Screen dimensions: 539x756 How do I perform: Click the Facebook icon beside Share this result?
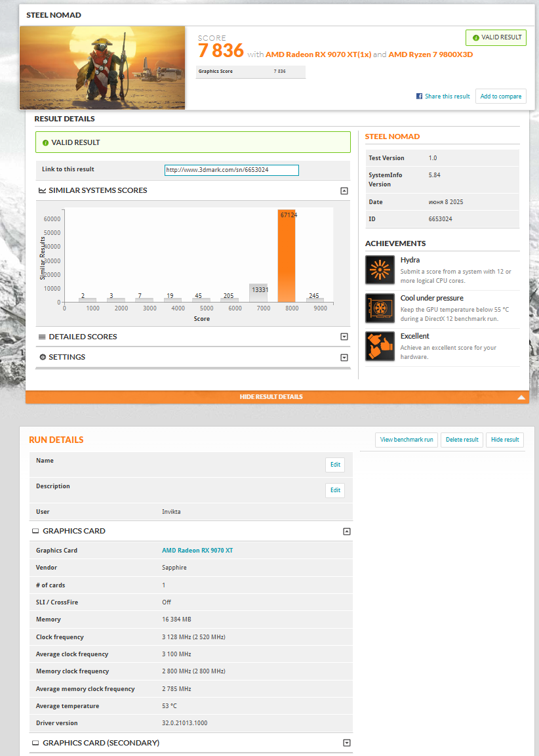click(x=419, y=96)
